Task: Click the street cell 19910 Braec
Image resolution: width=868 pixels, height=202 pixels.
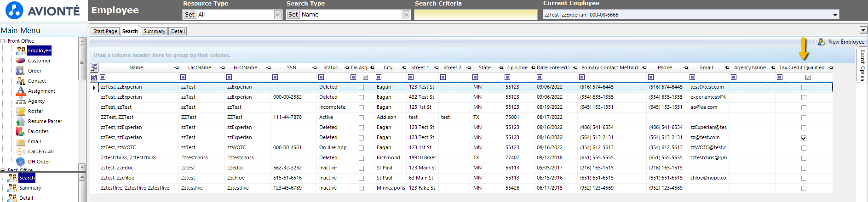Action: click(x=423, y=158)
